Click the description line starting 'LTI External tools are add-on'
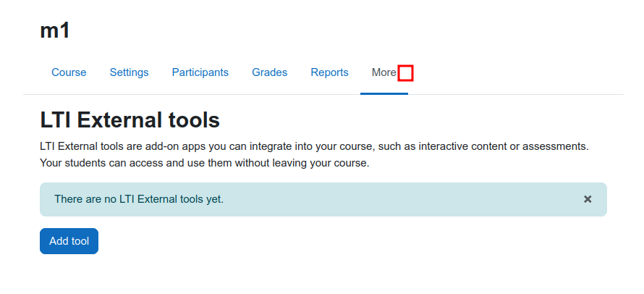This screenshot has height=294, width=644. [x=314, y=146]
